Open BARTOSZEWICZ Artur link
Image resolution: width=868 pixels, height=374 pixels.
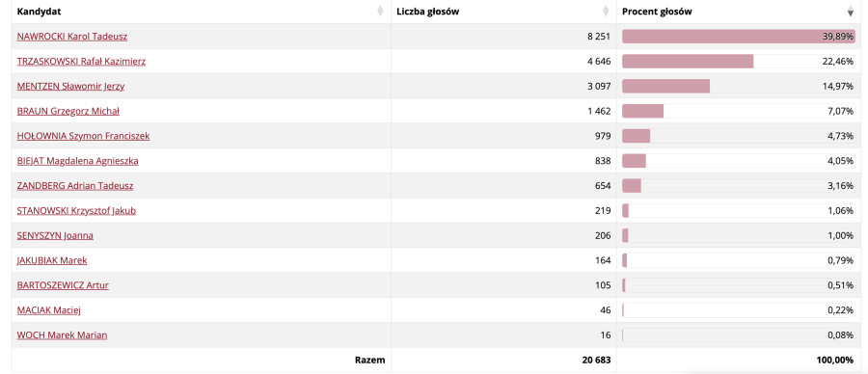coord(63,285)
